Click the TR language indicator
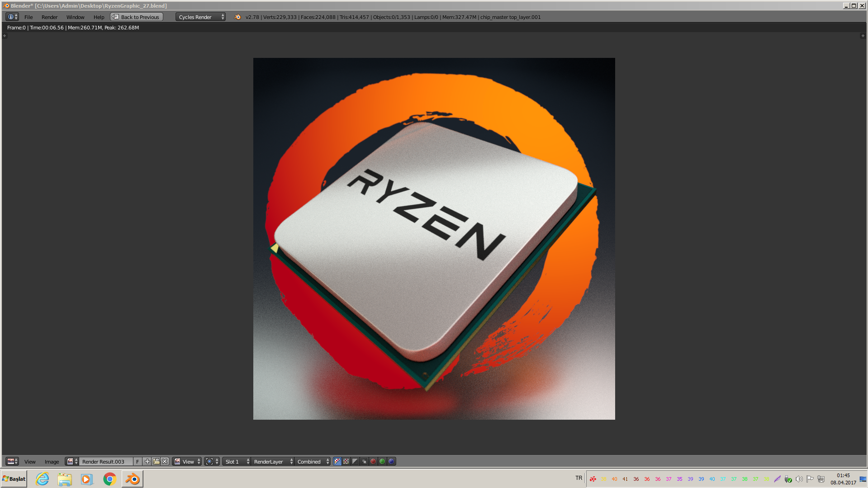This screenshot has height=488, width=868. [x=579, y=478]
